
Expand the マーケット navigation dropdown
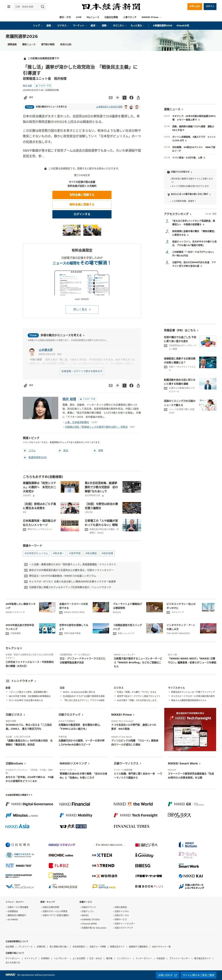point(80,25)
